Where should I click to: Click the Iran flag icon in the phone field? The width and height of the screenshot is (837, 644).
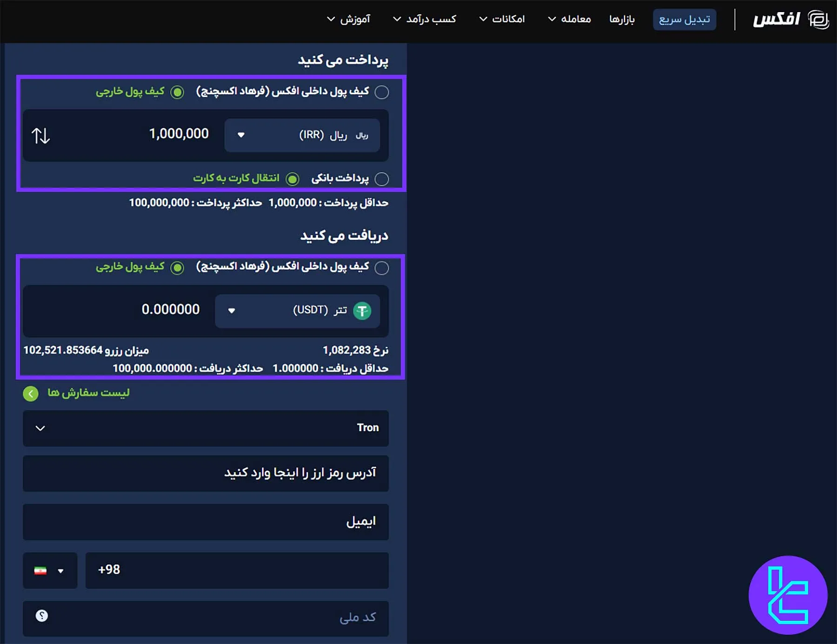(x=41, y=571)
